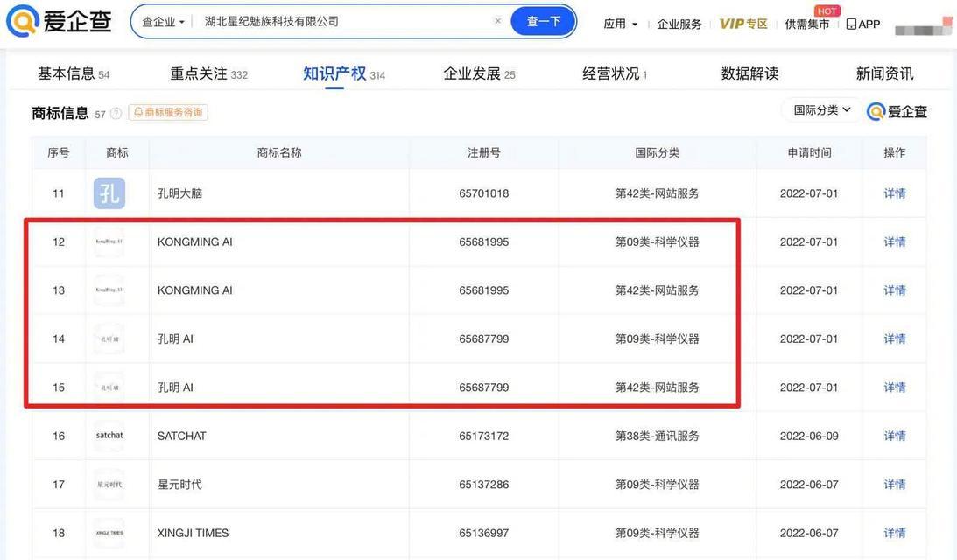Viewport: 957px width, 560px height.
Task: Click the 序号 column header
Action: tap(59, 152)
